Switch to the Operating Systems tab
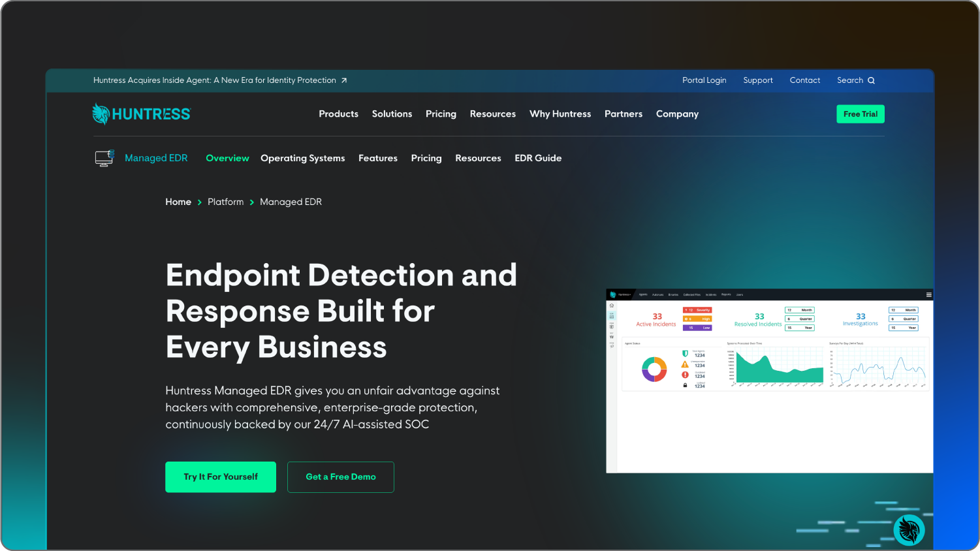The image size is (980, 551). pyautogui.click(x=302, y=157)
